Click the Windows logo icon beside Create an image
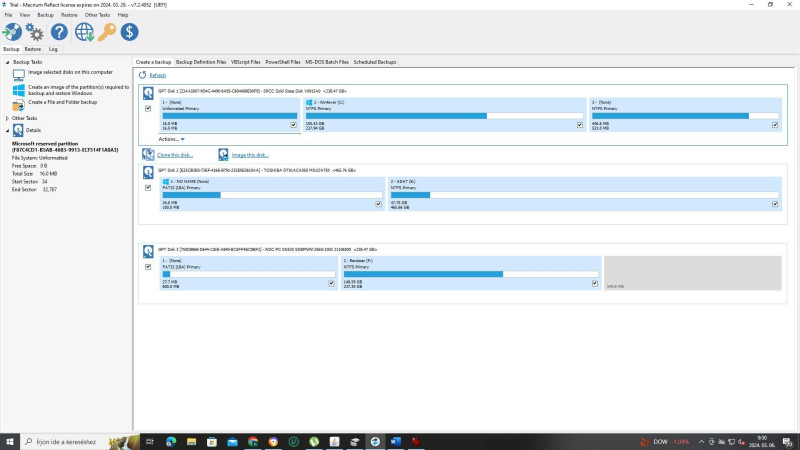The width and height of the screenshot is (800, 450). click(19, 90)
